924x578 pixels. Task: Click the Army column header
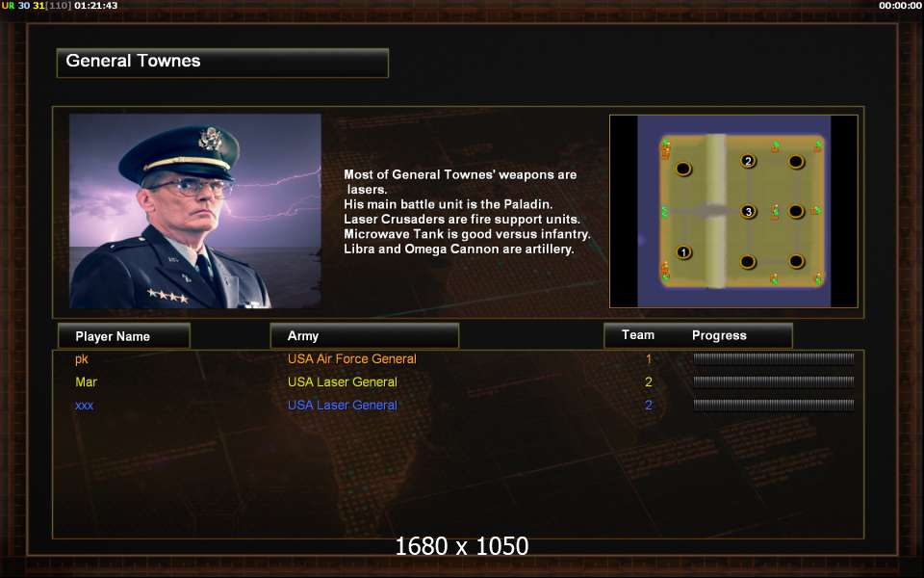coord(364,335)
